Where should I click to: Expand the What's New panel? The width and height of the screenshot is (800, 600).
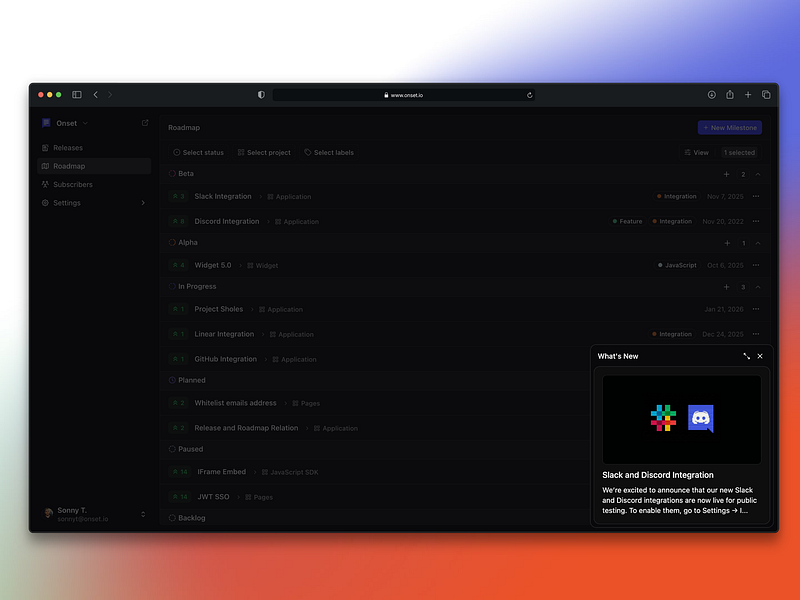point(746,356)
